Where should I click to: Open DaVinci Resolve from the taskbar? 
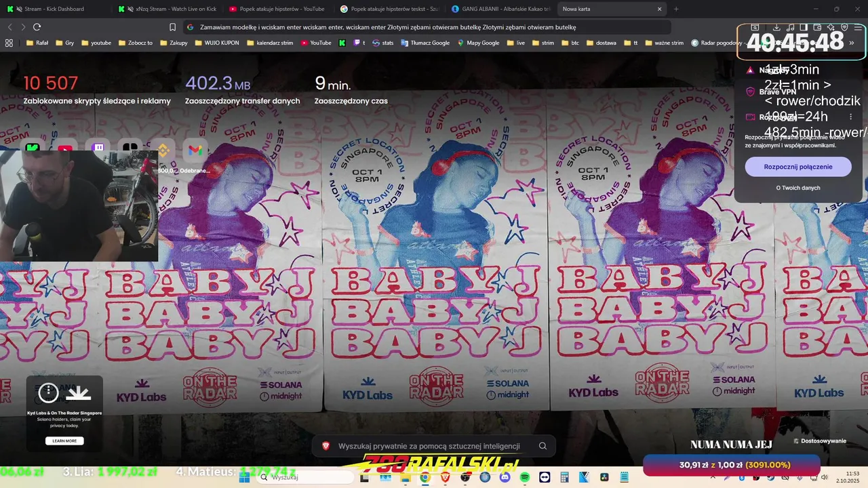tap(604, 477)
